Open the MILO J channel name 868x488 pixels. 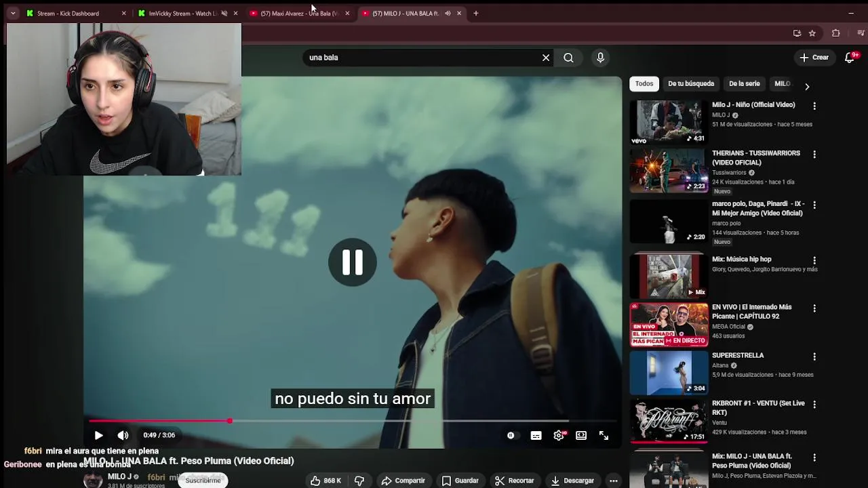click(x=119, y=476)
